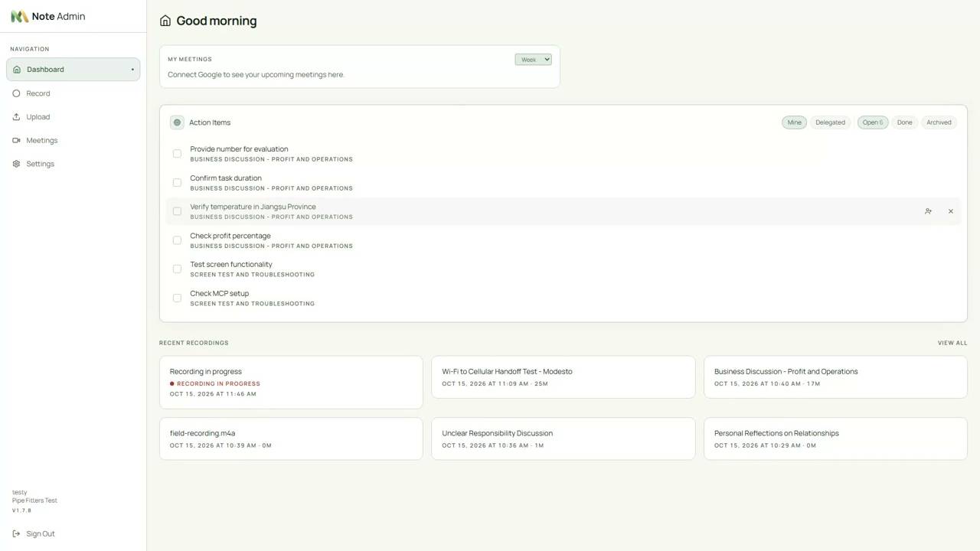
Task: Click the Note Admin logo icon
Action: click(x=19, y=16)
